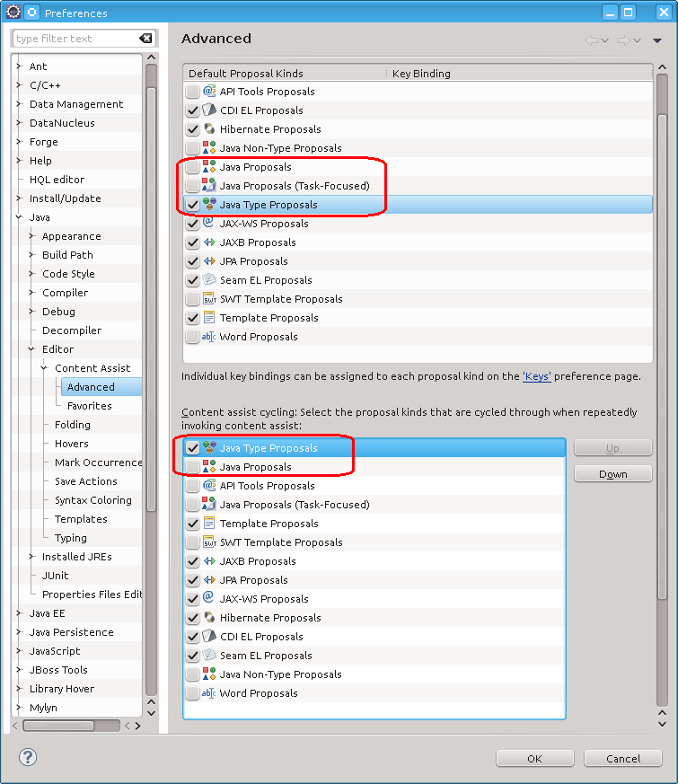
Task: Open the Syntax Coloring page
Action: [93, 500]
